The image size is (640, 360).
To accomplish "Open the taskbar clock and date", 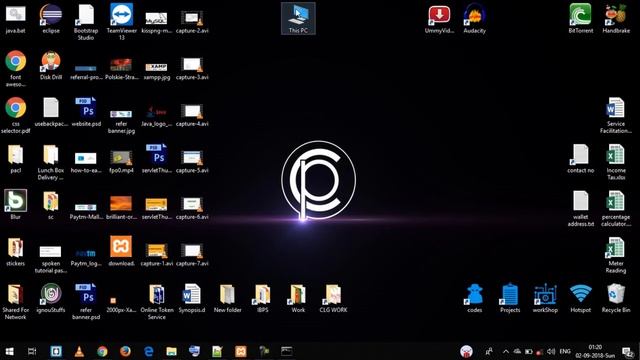I will coord(595,351).
